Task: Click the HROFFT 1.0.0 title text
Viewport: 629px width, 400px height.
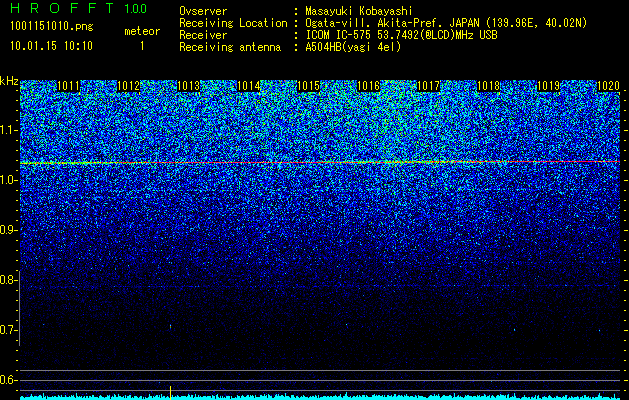Action: click(x=78, y=8)
